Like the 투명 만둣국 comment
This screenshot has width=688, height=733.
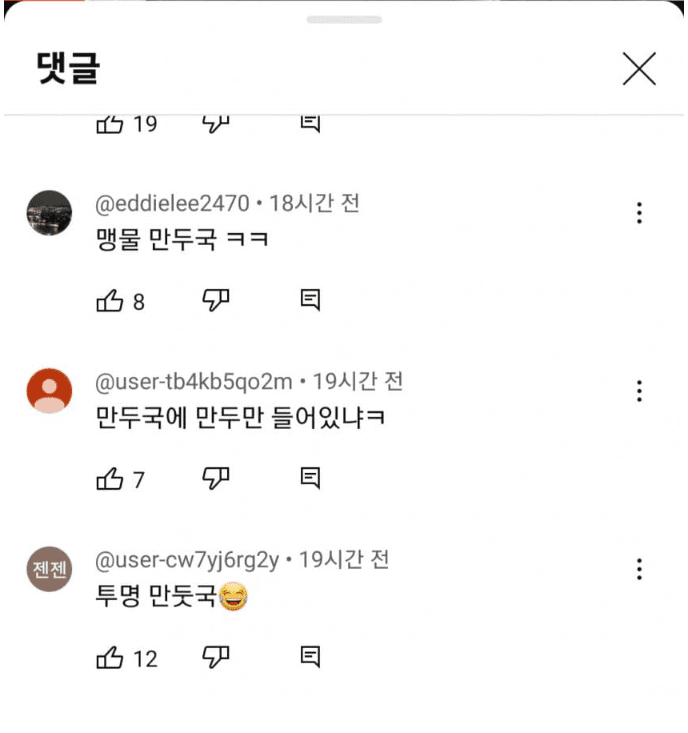110,658
